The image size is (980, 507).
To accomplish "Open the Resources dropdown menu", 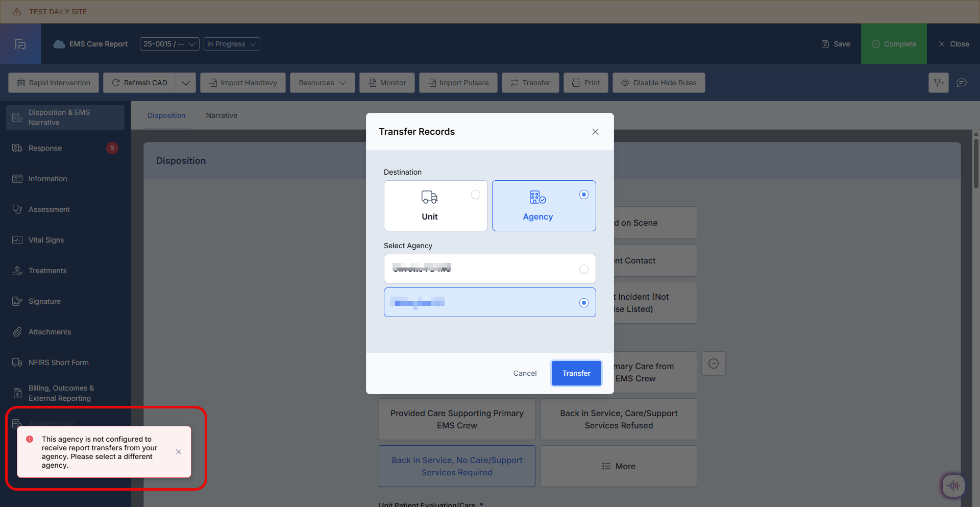I will [322, 83].
